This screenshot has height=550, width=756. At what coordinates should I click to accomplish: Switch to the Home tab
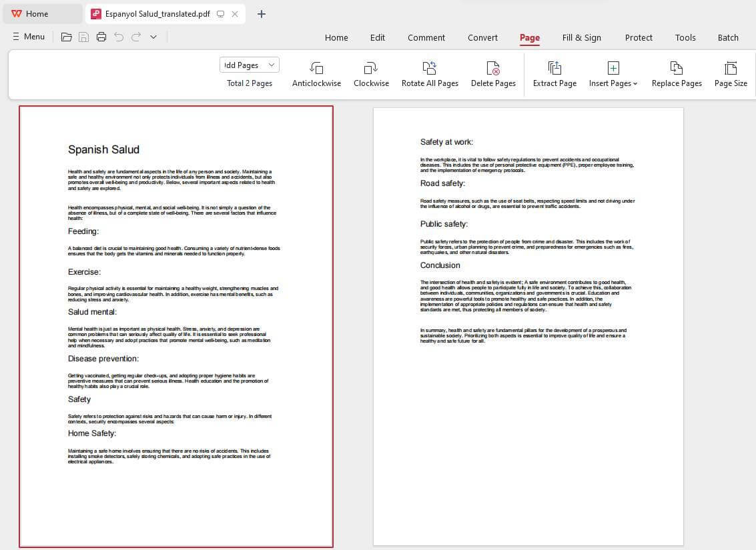tap(336, 38)
